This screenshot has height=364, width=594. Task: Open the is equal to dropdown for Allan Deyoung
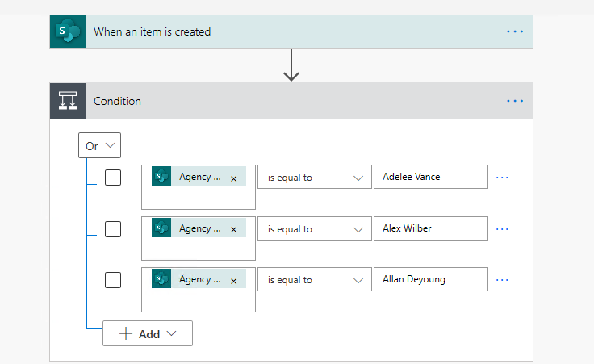coord(314,280)
